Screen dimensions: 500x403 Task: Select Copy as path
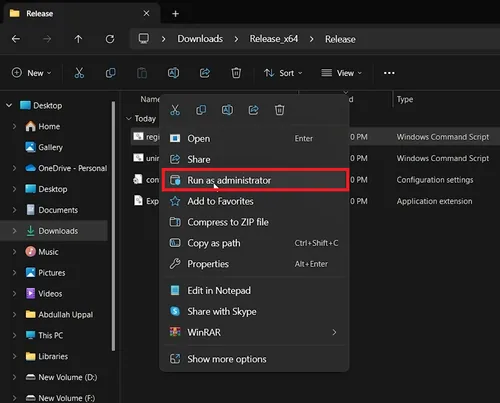coord(254,243)
